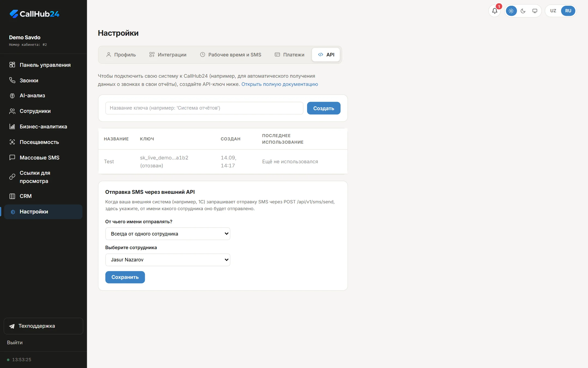Select system theme monitor icon

tap(535, 11)
